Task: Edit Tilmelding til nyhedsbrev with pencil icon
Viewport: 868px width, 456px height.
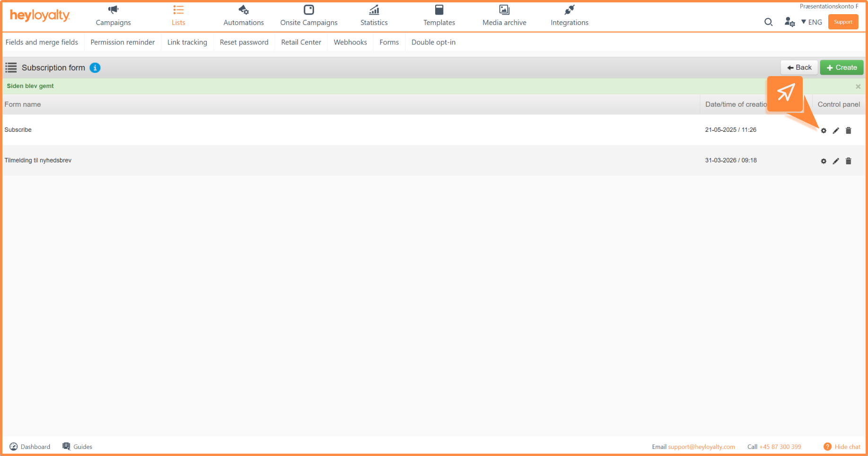Action: 836,161
